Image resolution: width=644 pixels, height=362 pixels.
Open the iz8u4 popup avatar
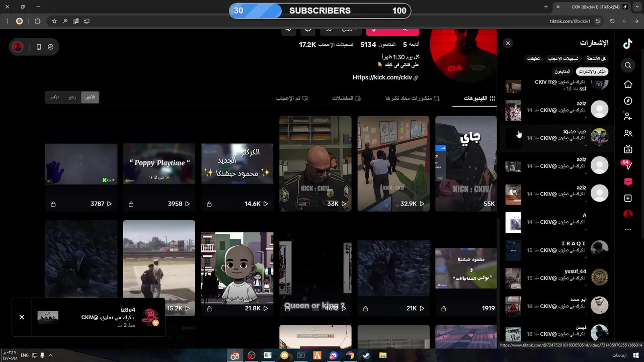click(150, 317)
